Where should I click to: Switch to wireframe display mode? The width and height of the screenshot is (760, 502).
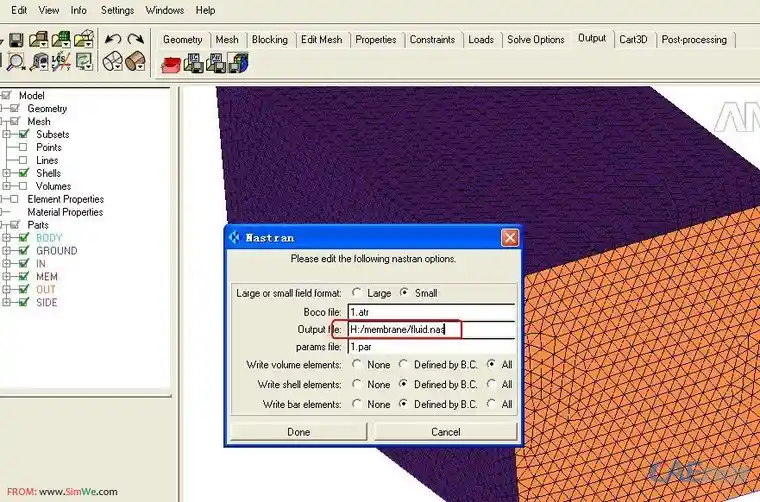(113, 62)
